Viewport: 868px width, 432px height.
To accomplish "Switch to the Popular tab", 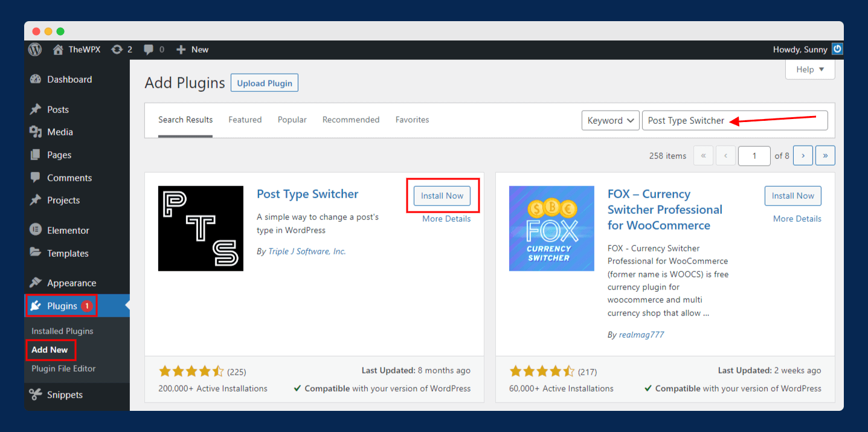I will pos(292,120).
